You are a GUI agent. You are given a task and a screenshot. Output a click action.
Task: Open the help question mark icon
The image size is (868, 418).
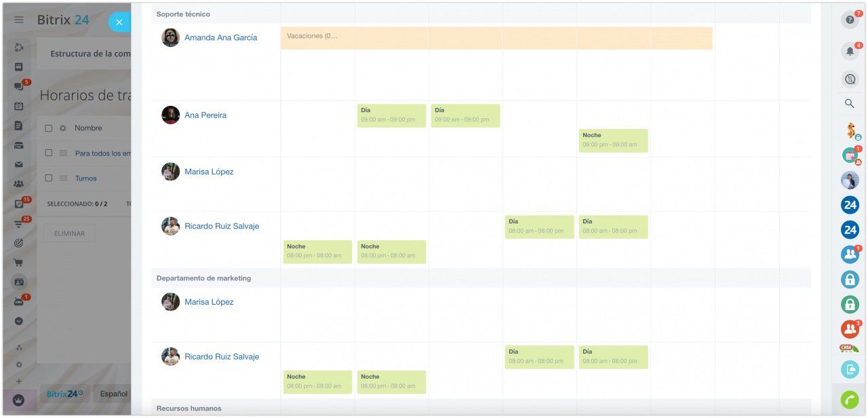click(x=850, y=20)
